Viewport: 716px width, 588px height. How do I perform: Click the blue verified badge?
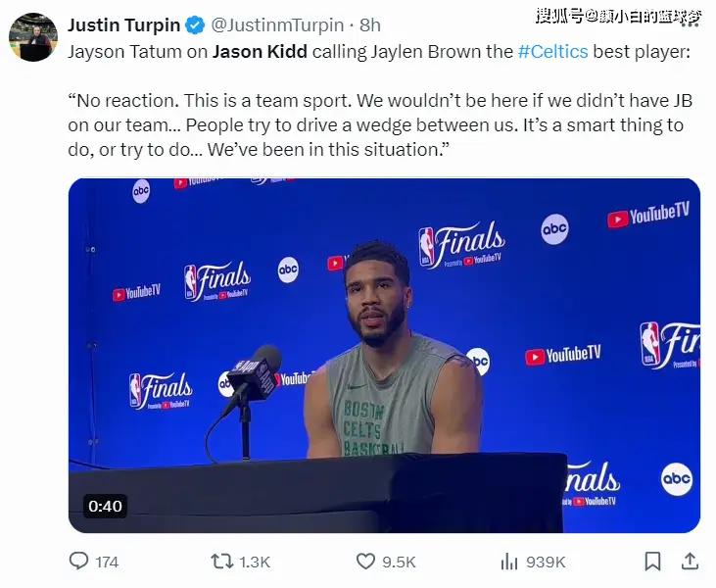point(196,25)
